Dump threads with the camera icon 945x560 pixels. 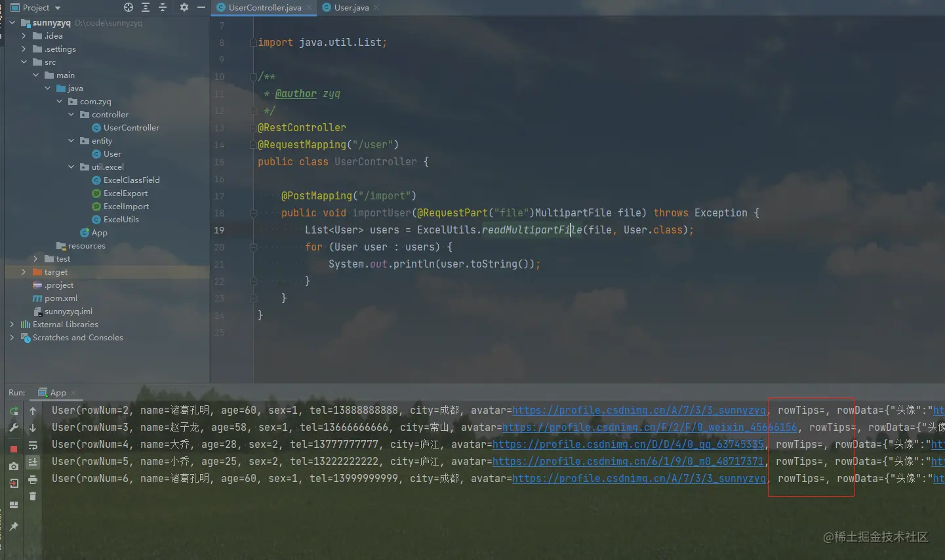tap(14, 466)
